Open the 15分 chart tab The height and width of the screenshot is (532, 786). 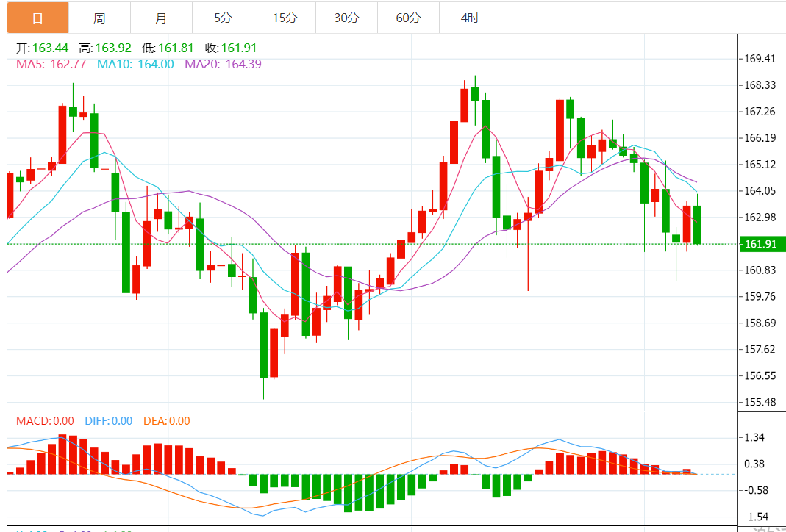pos(285,18)
